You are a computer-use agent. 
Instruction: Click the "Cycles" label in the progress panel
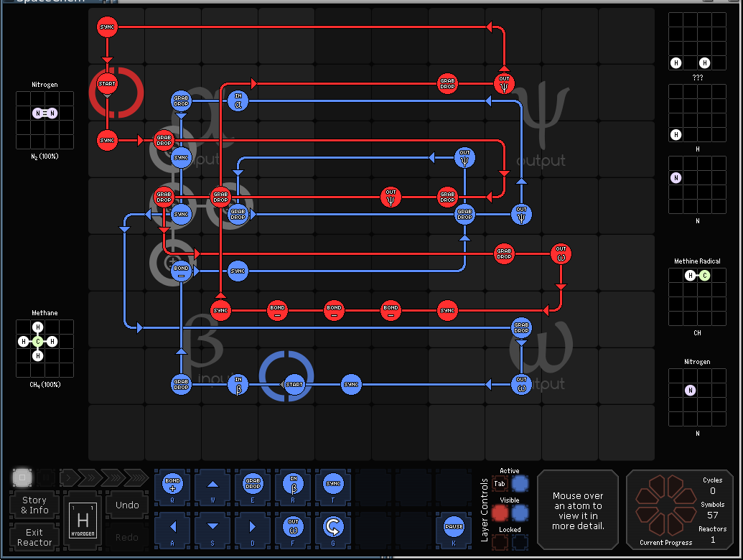click(712, 480)
